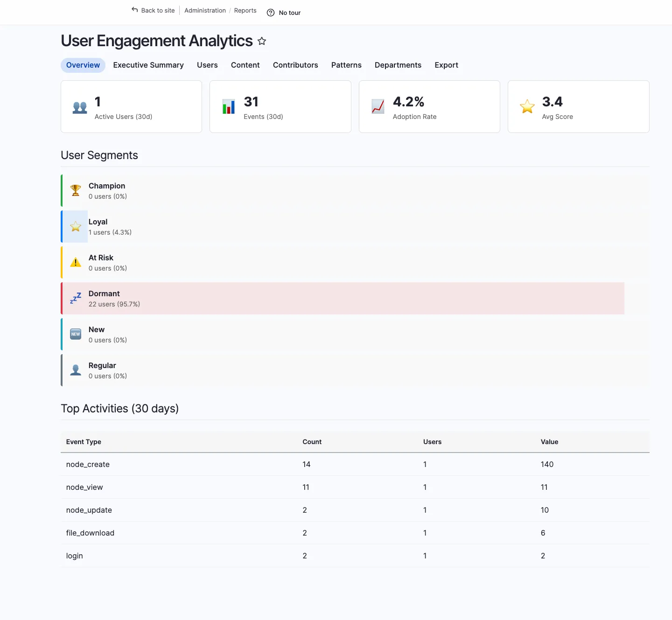Screen dimensions: 672x620
Task: Click the Events bar chart icon
Action: point(229,107)
